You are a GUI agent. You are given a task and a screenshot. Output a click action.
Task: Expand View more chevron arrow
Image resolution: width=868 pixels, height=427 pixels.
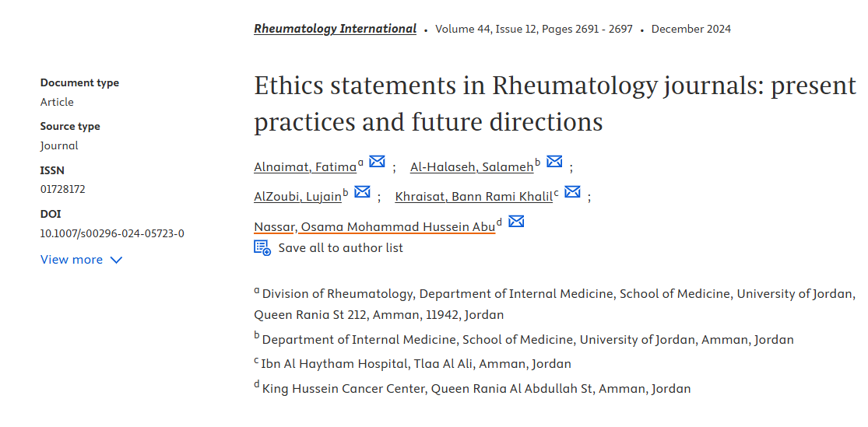117,260
